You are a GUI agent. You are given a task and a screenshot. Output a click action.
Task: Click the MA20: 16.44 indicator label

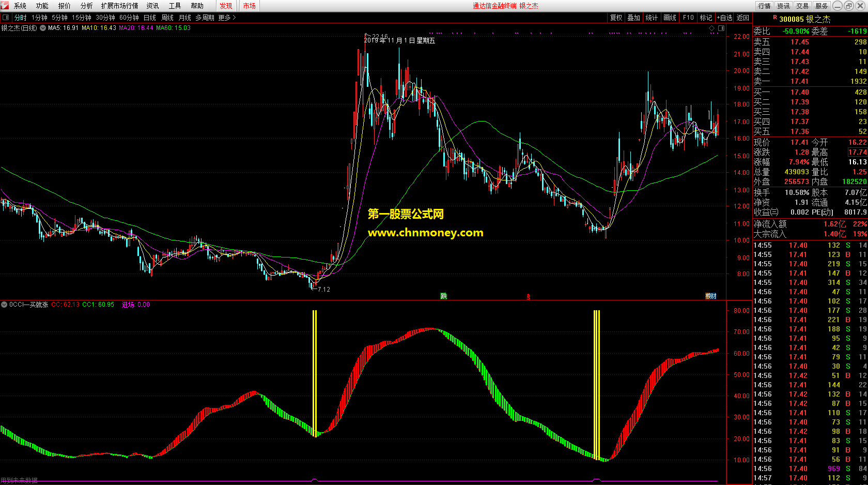tap(136, 28)
